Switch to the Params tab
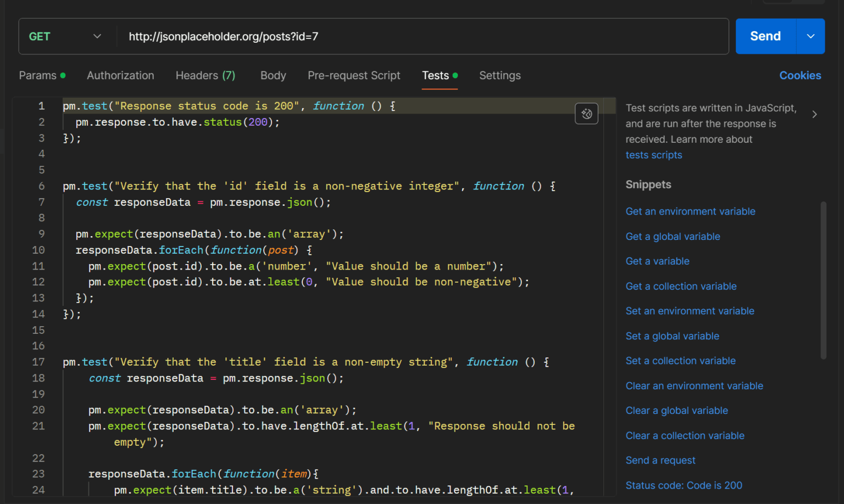844x504 pixels. [42, 75]
